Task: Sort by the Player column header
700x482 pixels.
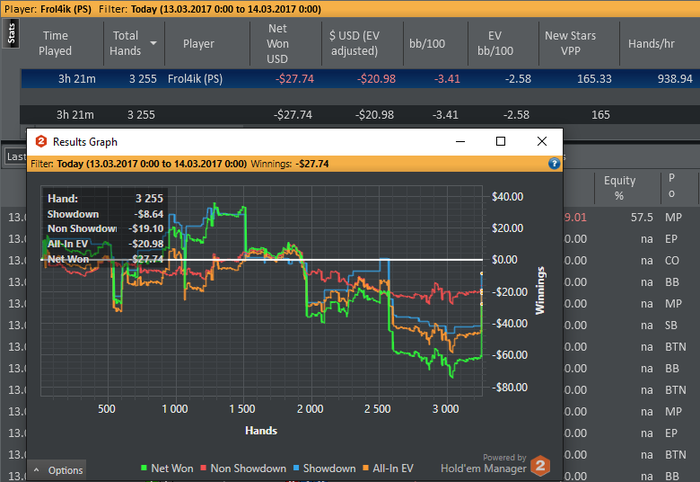Action: coord(198,43)
